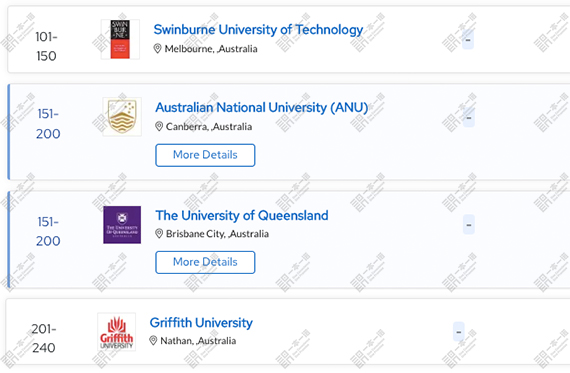The image size is (570, 373).
Task: Click the location pin beside Melbourne, Australia
Action: click(x=157, y=48)
